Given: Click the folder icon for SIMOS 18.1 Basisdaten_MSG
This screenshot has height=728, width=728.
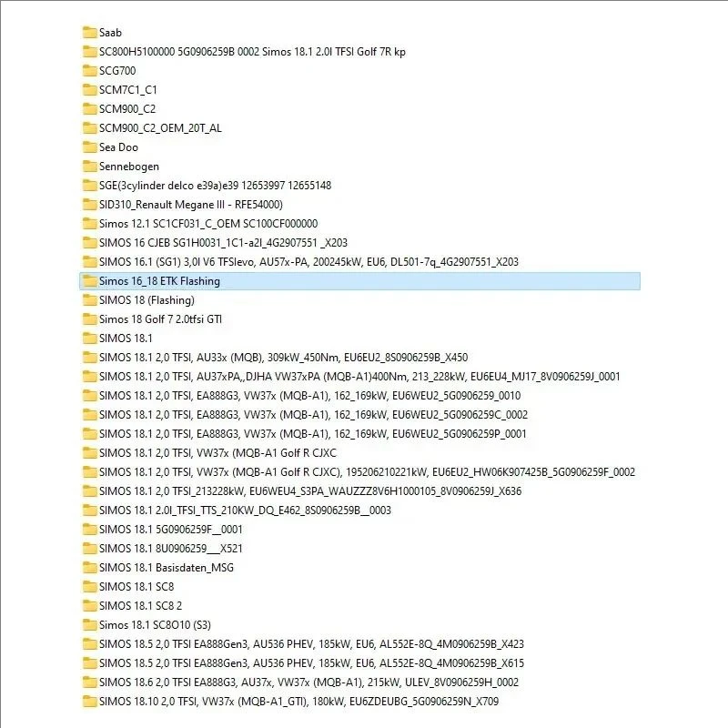Looking at the screenshot, I should (x=89, y=567).
